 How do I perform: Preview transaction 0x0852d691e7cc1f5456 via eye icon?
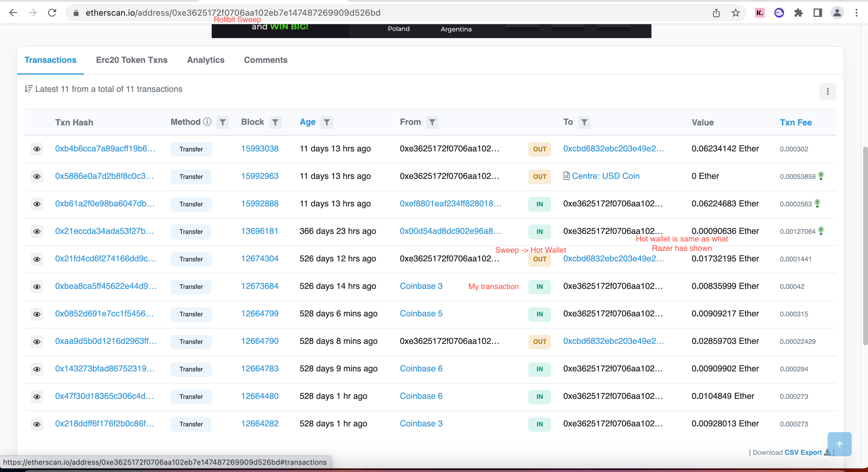click(x=37, y=314)
